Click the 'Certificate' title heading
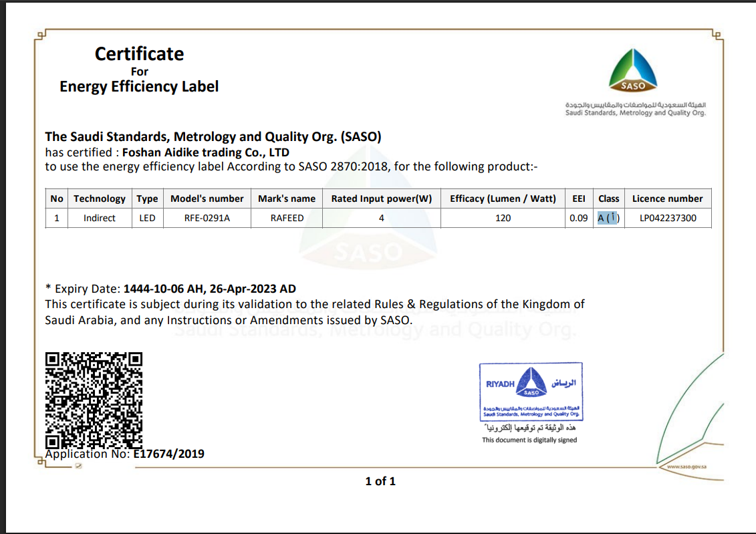 [139, 53]
